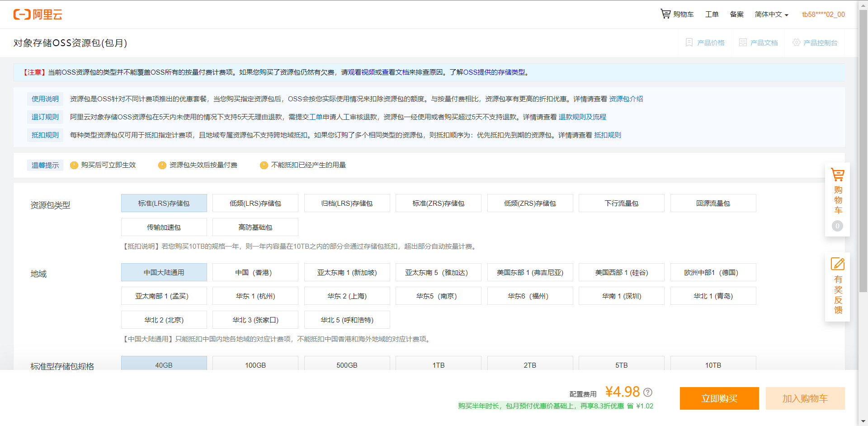Click the feedback pencil icon
Screen dimensions: 868x426
(837, 264)
